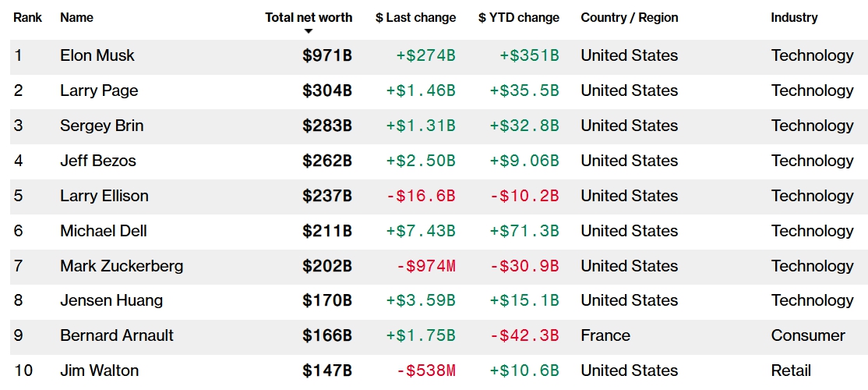Image resolution: width=868 pixels, height=390 pixels.
Task: Open Larry Ellison's profile link
Action: 104,196
